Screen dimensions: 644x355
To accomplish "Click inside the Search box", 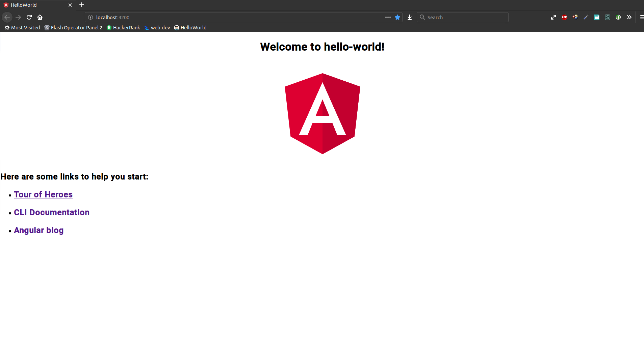I will pos(463,17).
